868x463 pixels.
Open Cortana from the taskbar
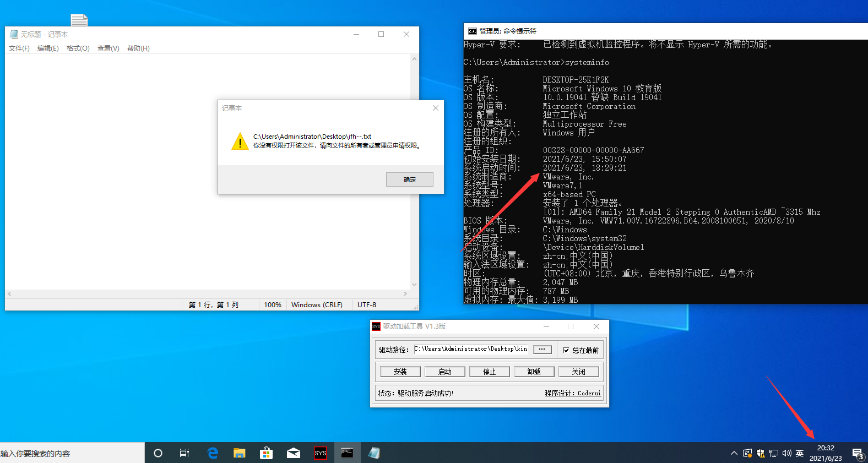pyautogui.click(x=158, y=453)
